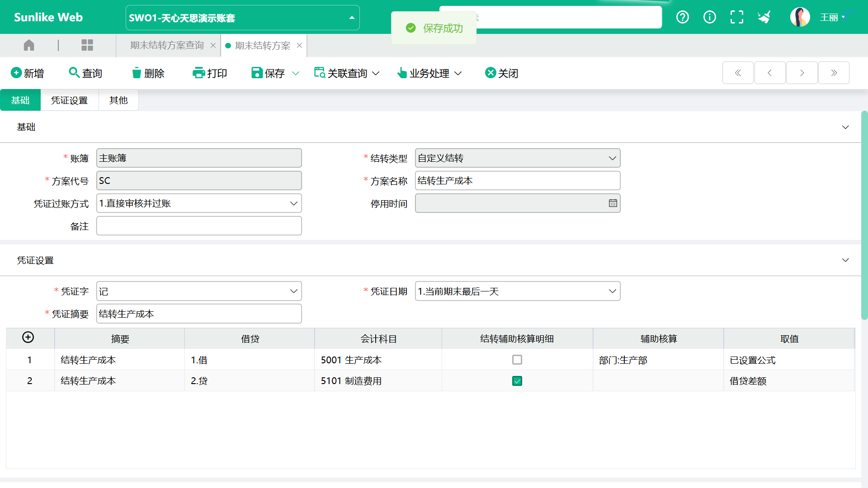The height and width of the screenshot is (488, 868).
Task: Select row 1 摘要 结转生产成本
Action: [119, 360]
